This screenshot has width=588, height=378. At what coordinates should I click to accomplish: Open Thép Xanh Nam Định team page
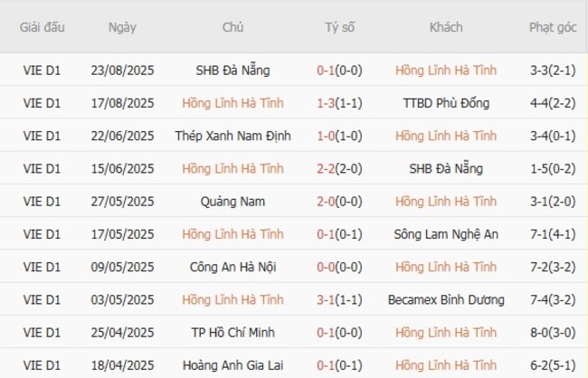coord(232,137)
